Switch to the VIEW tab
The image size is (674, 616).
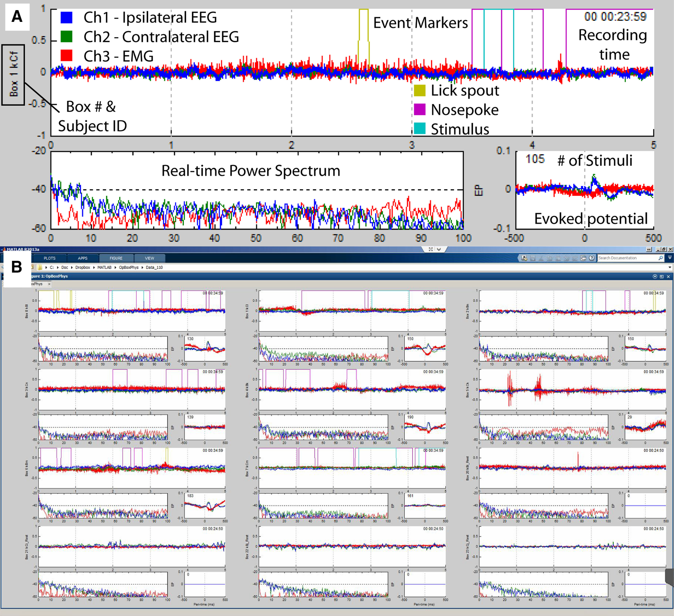(149, 259)
